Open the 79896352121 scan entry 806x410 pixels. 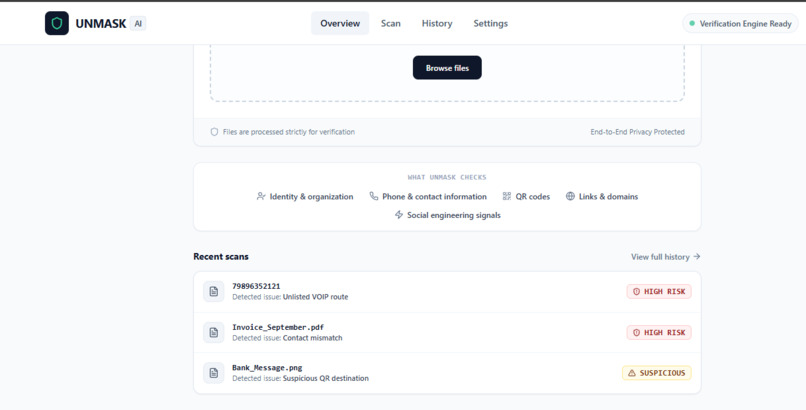click(447, 292)
